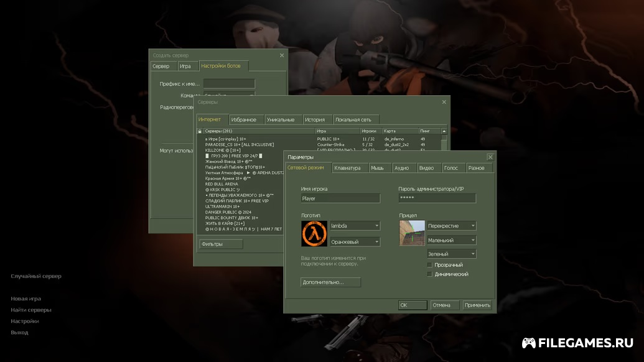The image size is (644, 362).
Task: Close the Параметры window
Action: (x=490, y=157)
